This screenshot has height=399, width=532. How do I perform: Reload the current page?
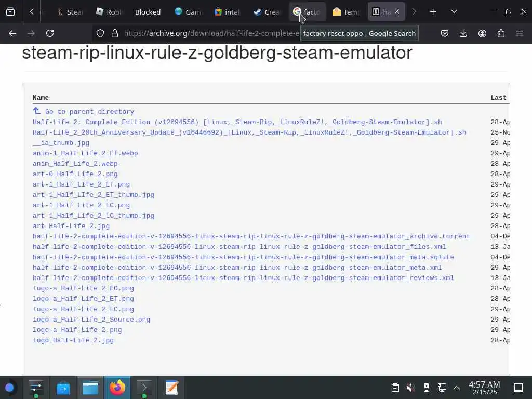click(x=50, y=33)
